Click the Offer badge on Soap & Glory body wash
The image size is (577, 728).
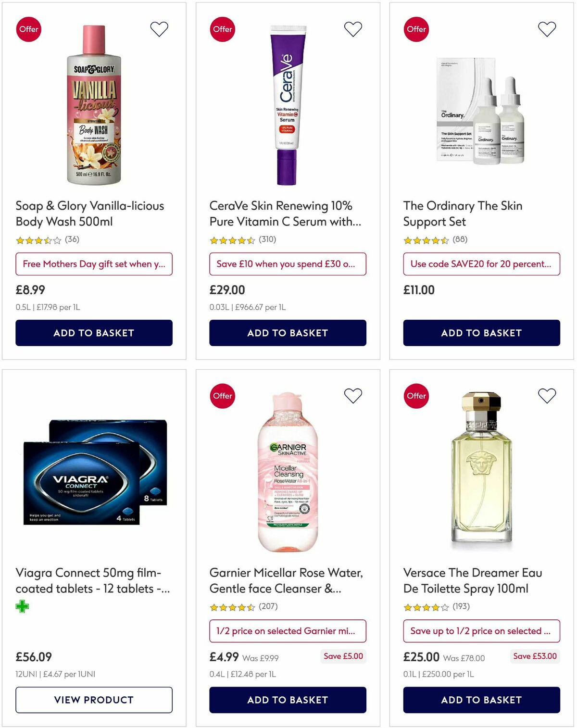[29, 29]
